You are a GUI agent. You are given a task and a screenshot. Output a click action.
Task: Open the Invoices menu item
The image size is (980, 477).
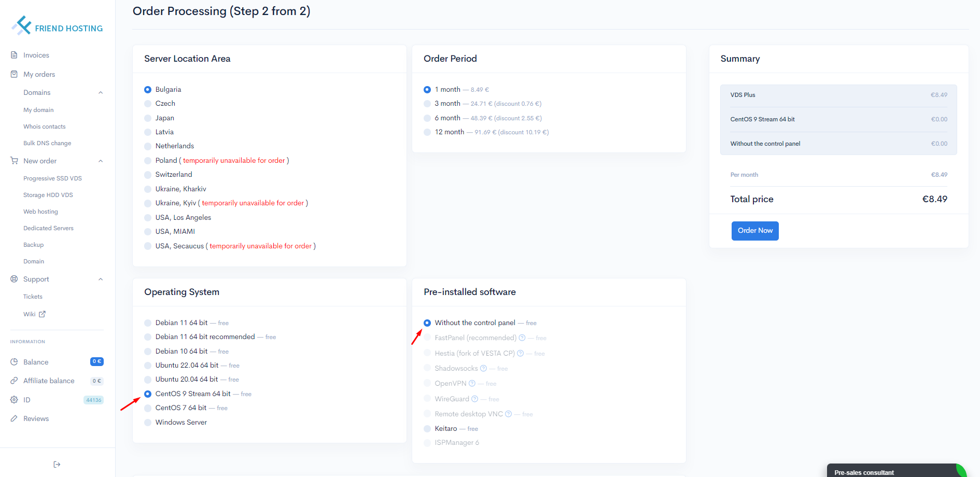coord(36,55)
